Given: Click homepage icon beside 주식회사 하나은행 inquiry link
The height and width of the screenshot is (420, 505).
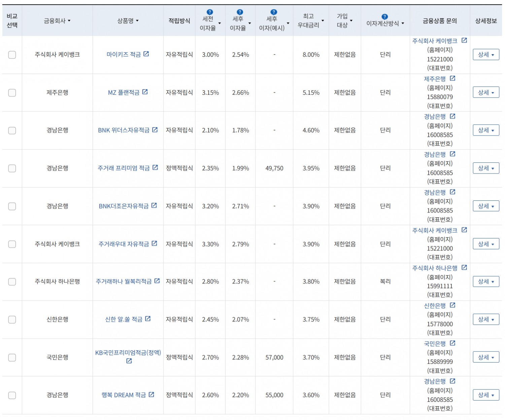Looking at the screenshot, I should pos(464,268).
